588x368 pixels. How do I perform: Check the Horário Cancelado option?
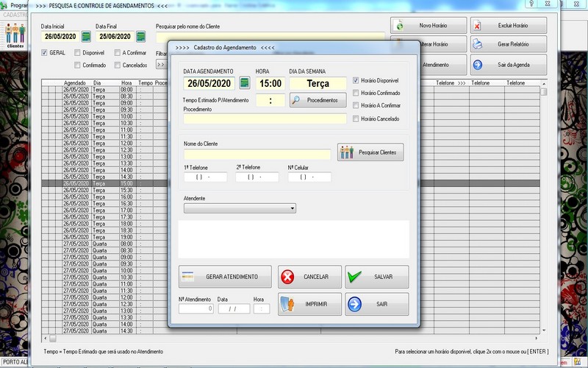coord(356,118)
